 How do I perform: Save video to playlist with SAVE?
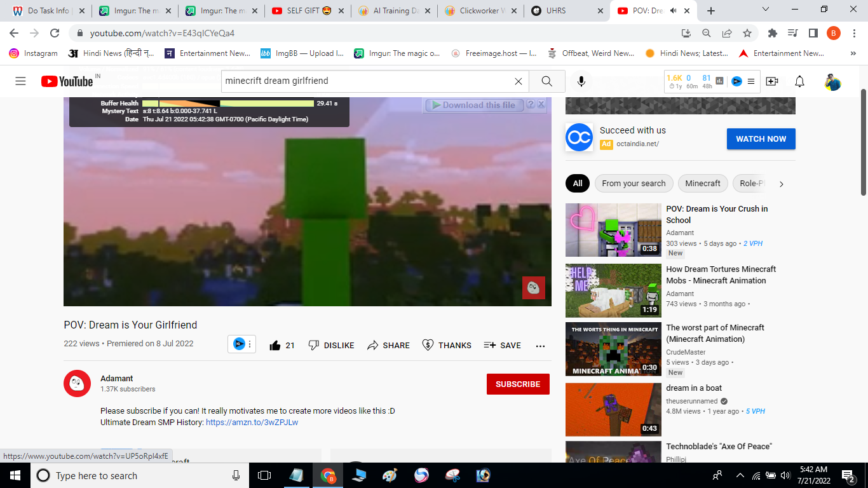502,345
